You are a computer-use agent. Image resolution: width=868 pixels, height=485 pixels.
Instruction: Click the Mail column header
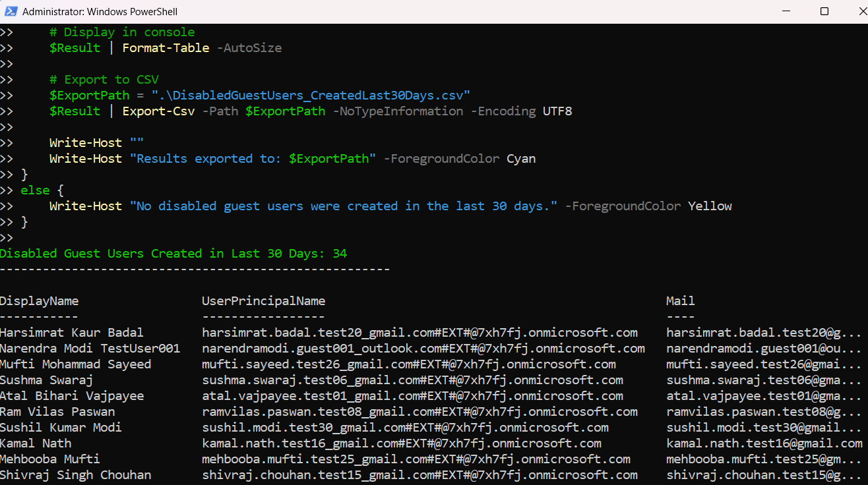click(x=680, y=301)
